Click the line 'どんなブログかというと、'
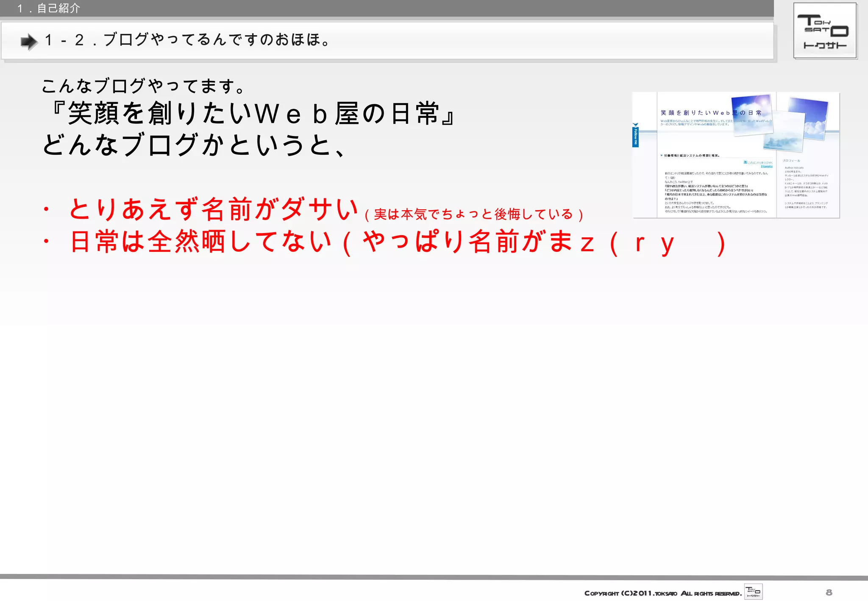The width and height of the screenshot is (868, 601). click(195, 145)
